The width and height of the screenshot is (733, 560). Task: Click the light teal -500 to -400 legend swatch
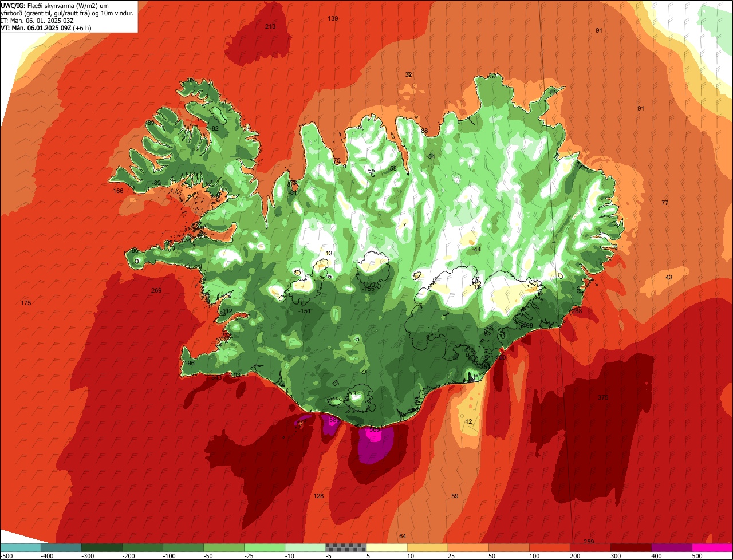pyautogui.click(x=20, y=547)
